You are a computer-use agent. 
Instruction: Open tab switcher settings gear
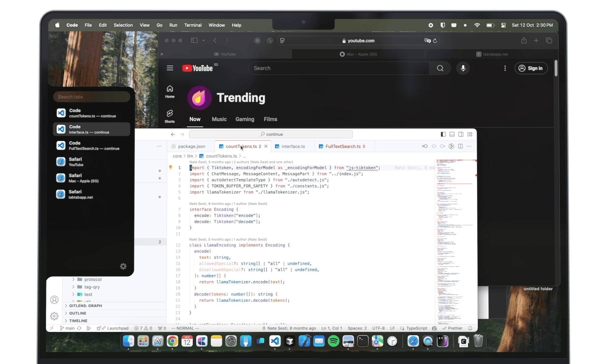[123, 266]
